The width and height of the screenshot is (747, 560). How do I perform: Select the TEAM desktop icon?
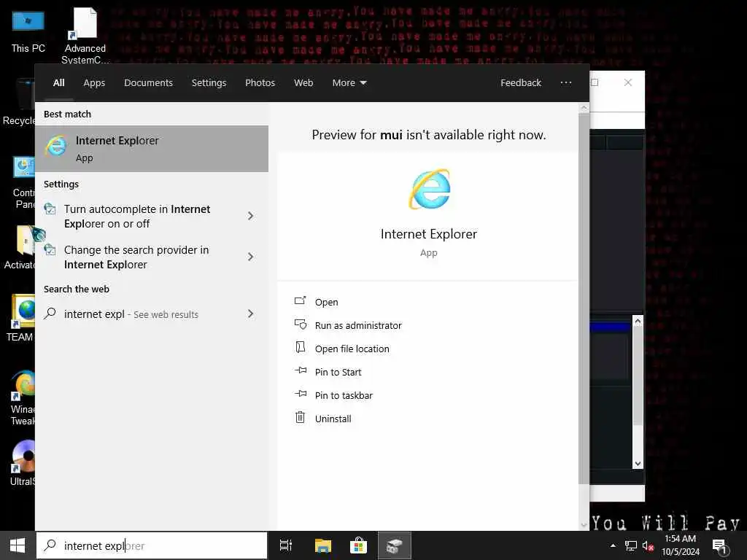point(20,318)
